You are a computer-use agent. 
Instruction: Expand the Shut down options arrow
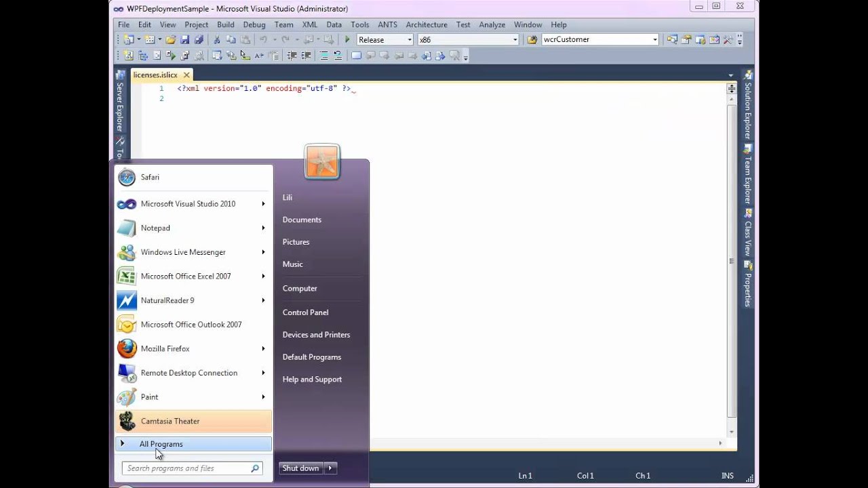click(330, 468)
